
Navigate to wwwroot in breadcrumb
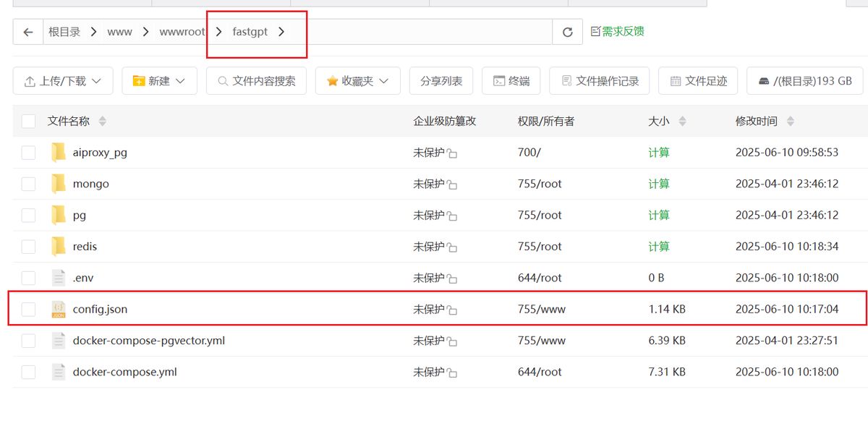click(182, 32)
